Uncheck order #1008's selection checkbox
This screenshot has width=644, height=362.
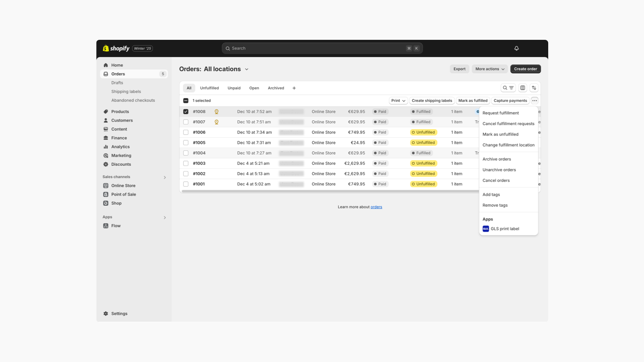coord(186,111)
